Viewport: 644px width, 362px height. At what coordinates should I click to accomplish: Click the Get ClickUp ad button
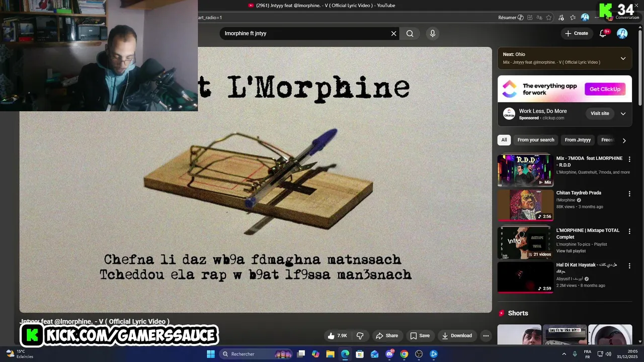(605, 89)
